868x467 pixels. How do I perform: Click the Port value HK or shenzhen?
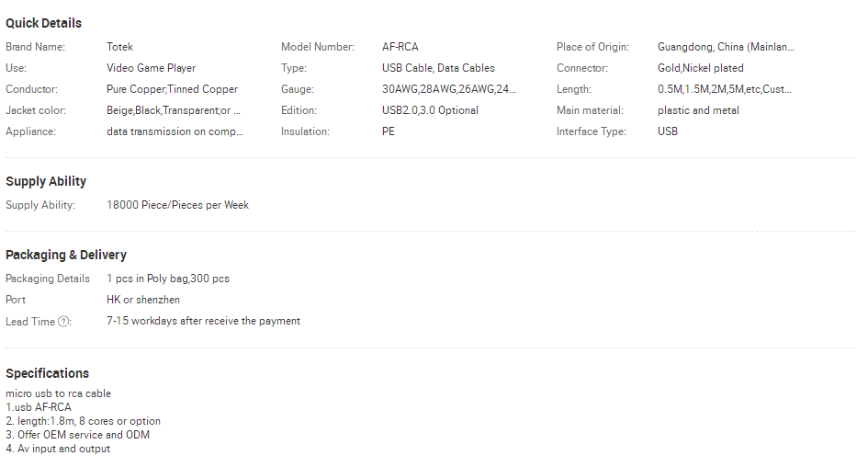tap(143, 300)
